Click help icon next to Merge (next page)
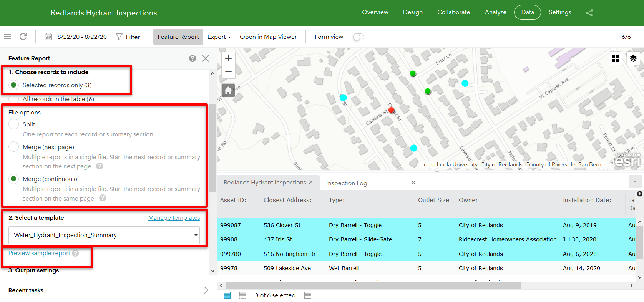This screenshot has height=302, width=644. 100,166
